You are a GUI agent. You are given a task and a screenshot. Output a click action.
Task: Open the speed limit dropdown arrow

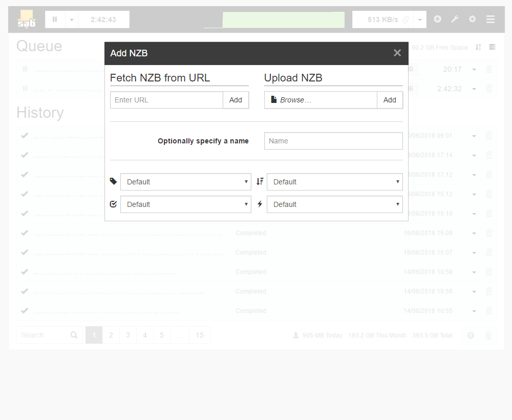(420, 19)
